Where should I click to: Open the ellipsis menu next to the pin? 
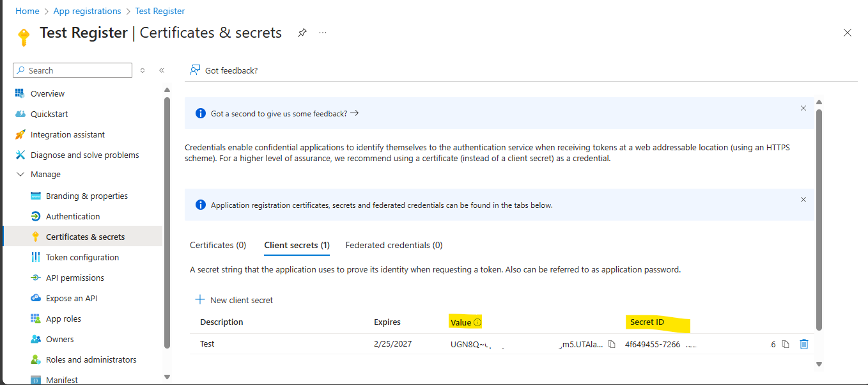click(322, 33)
